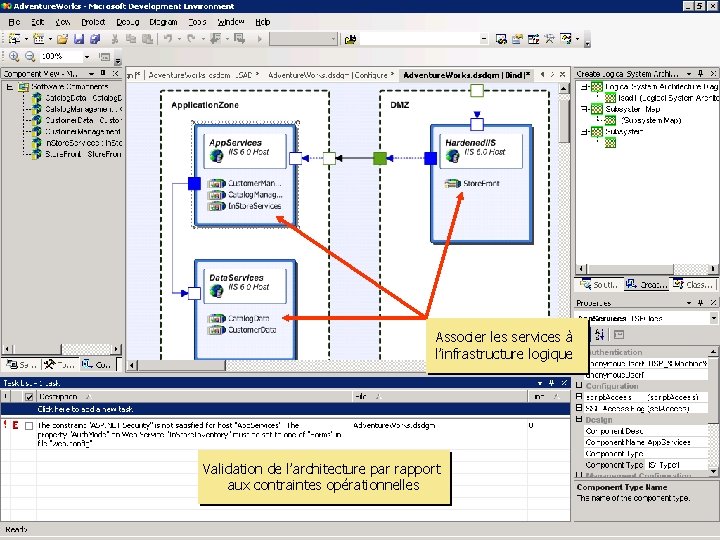
Task: Click the New Project toolbar icon
Action: point(15,39)
